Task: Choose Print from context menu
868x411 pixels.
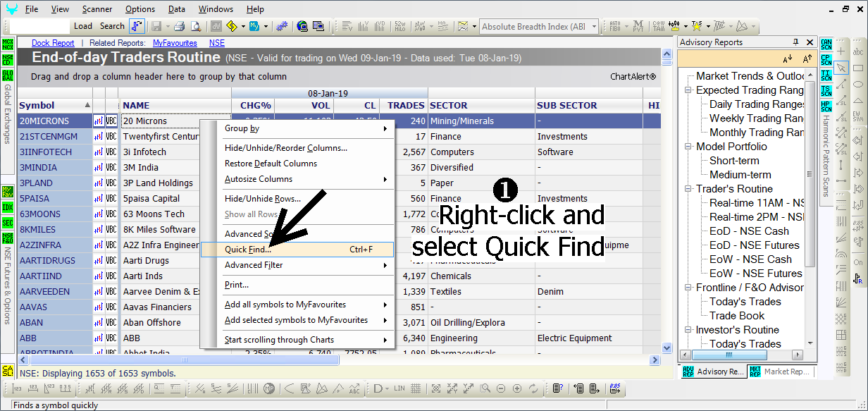Action: pyautogui.click(x=298, y=285)
